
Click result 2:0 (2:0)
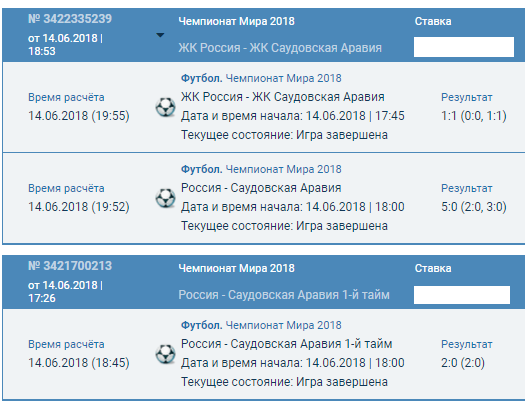pos(463,363)
